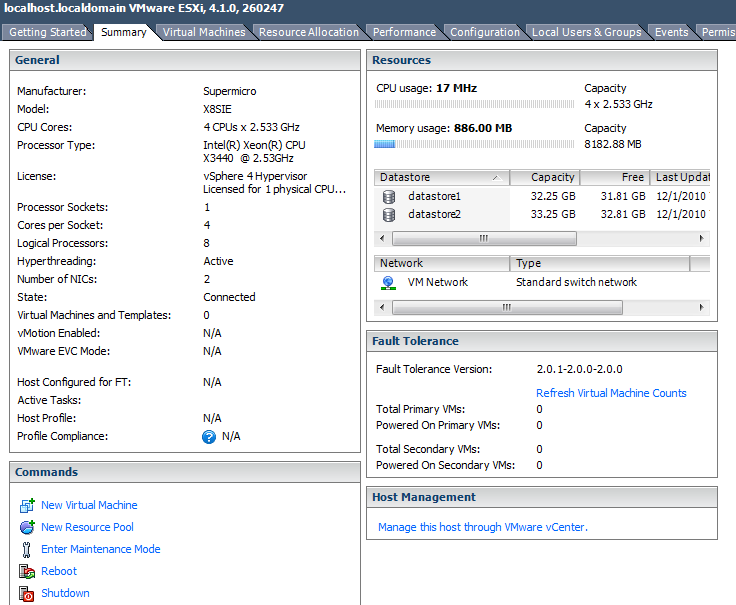Click the Enter Maintenance Mode wrench icon

pyautogui.click(x=27, y=549)
